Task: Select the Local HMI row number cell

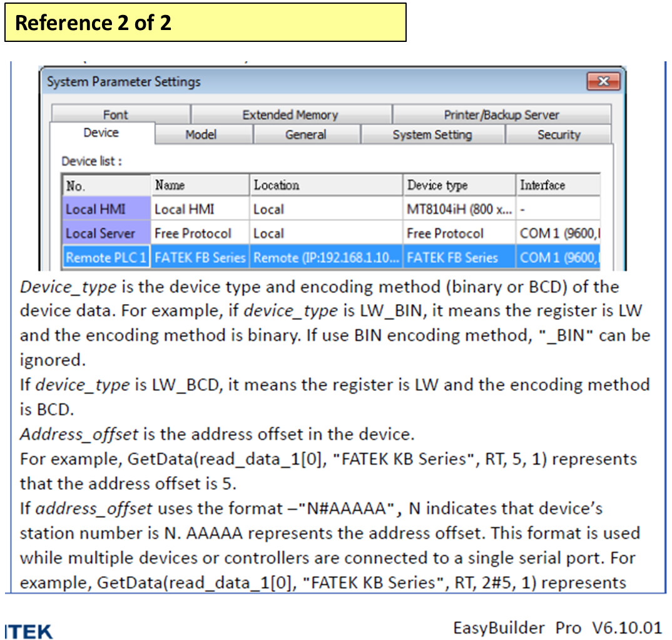Action: click(x=106, y=209)
